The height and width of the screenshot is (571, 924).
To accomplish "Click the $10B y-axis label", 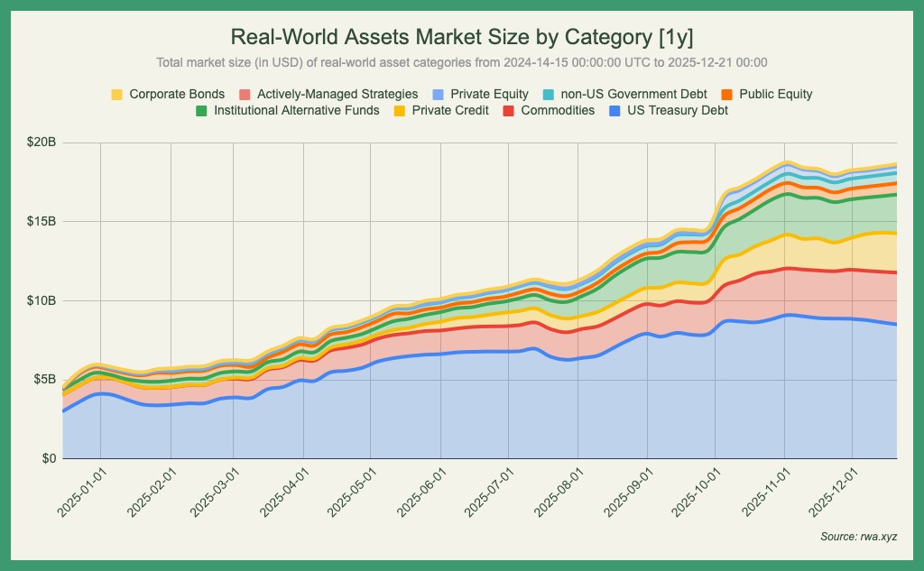I will tap(41, 300).
